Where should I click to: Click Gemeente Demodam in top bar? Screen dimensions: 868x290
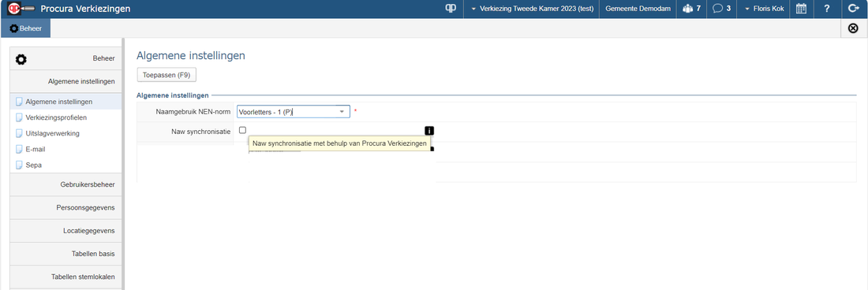tap(638, 9)
